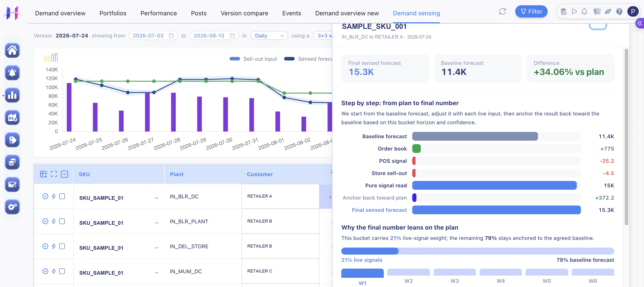Click the help question mark icon

619,11
